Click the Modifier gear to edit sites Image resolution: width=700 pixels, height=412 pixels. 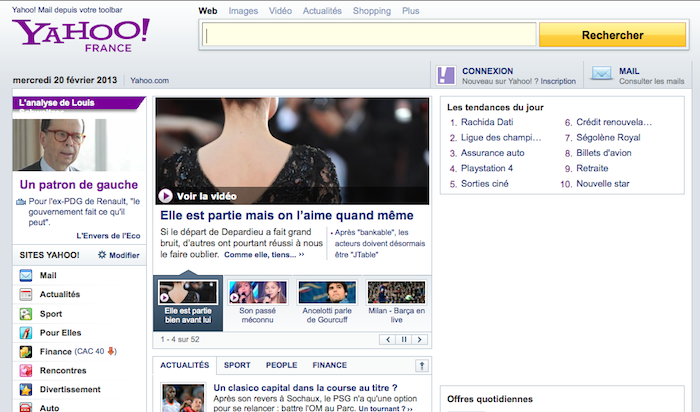102,256
